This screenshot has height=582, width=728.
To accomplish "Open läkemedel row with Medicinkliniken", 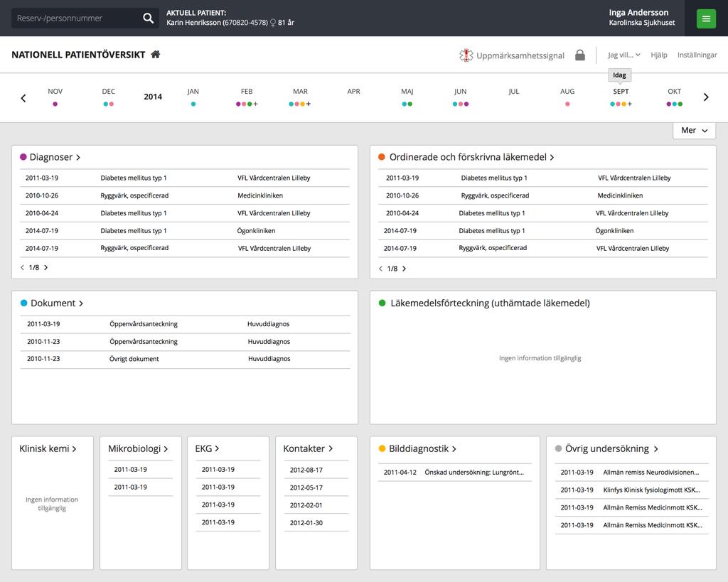I will pyautogui.click(x=542, y=195).
